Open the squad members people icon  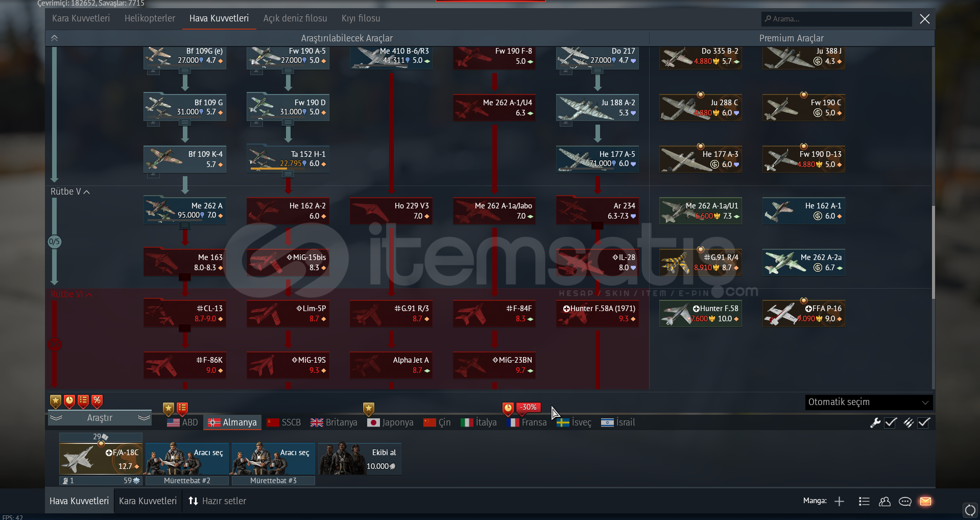click(885, 502)
